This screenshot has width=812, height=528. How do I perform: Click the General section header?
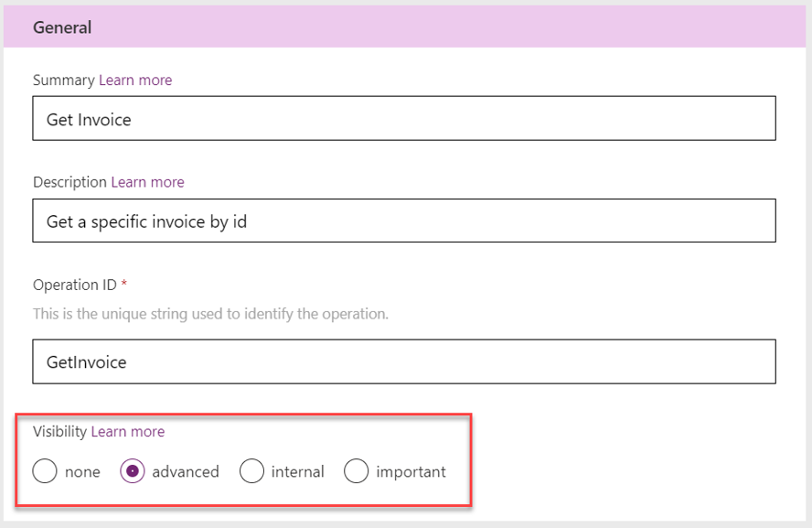[62, 27]
